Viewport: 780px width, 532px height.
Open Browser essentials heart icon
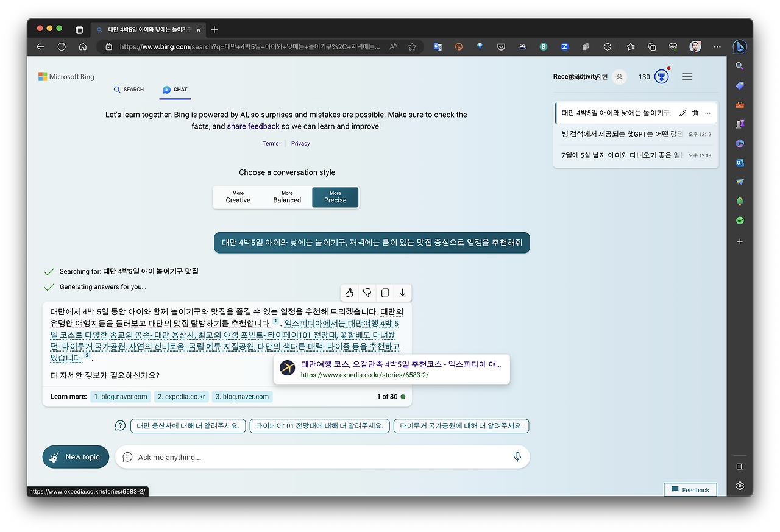pyautogui.click(x=673, y=47)
